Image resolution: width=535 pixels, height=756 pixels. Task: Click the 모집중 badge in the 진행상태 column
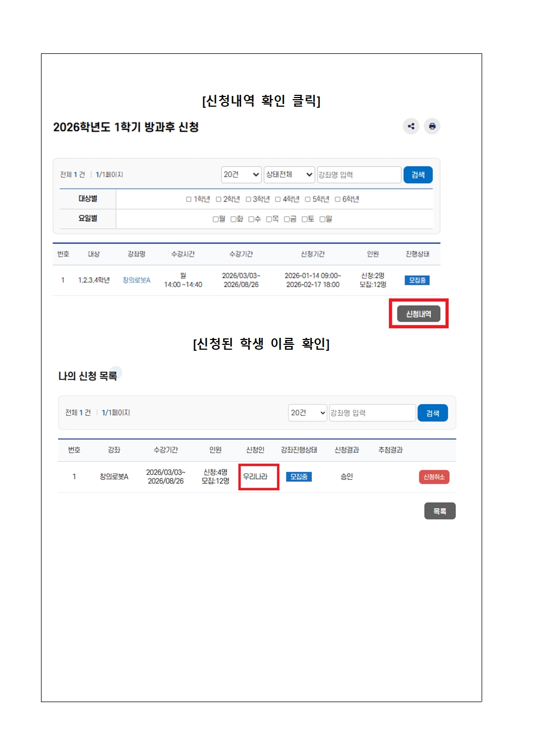[x=417, y=280]
